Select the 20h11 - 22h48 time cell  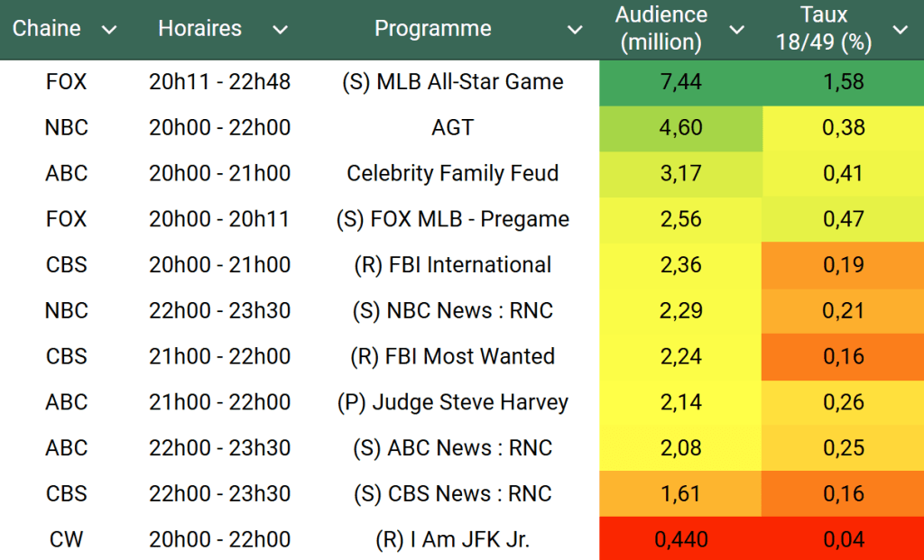219,82
